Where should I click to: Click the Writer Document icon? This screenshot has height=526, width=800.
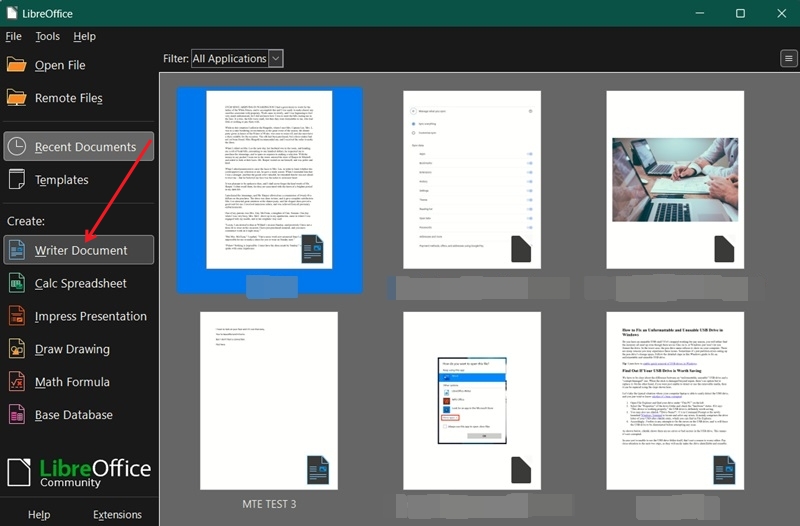(x=16, y=250)
